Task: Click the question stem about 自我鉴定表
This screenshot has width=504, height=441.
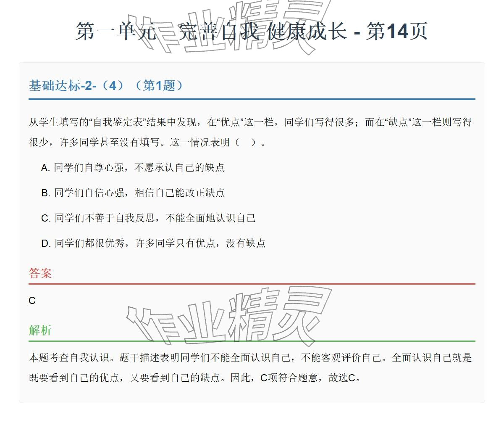Action: click(x=252, y=132)
